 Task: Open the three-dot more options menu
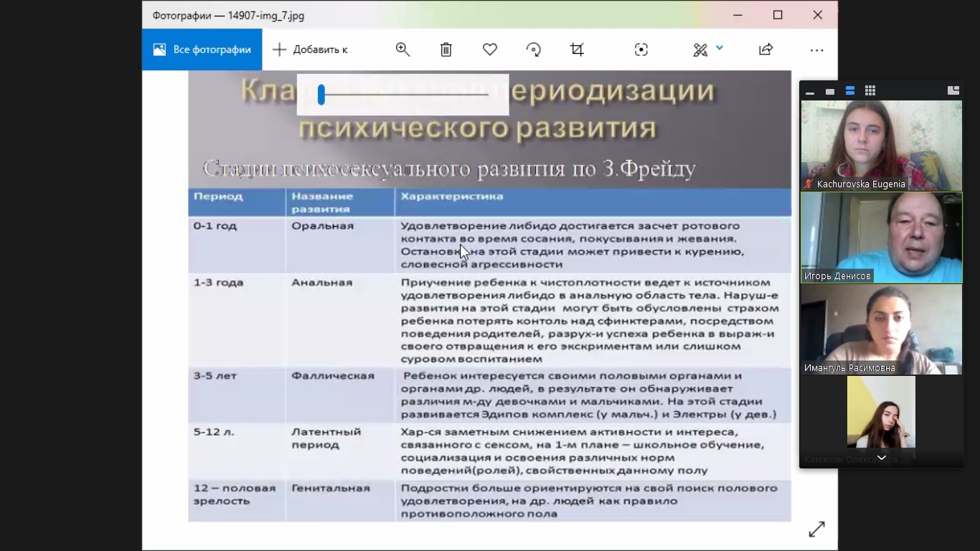816,50
